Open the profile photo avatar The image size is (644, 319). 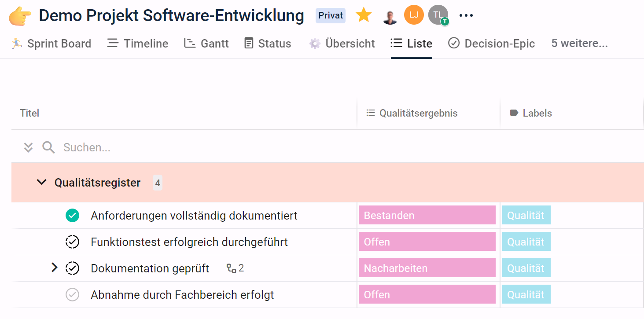390,16
